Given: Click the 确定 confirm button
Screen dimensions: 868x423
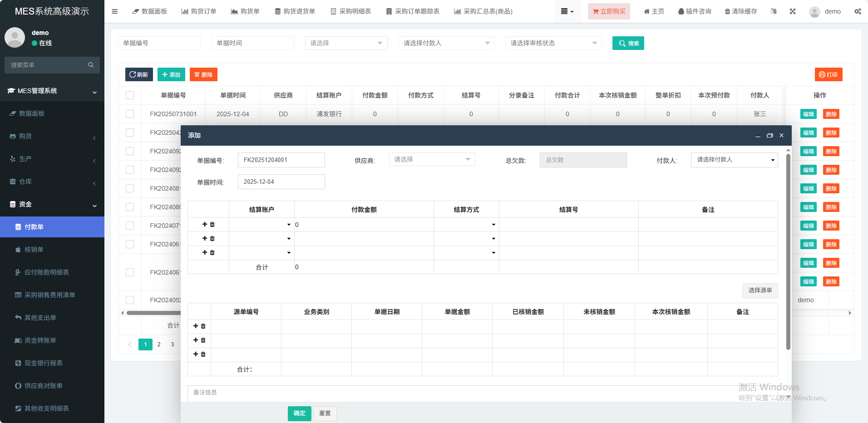Looking at the screenshot, I should click(299, 413).
